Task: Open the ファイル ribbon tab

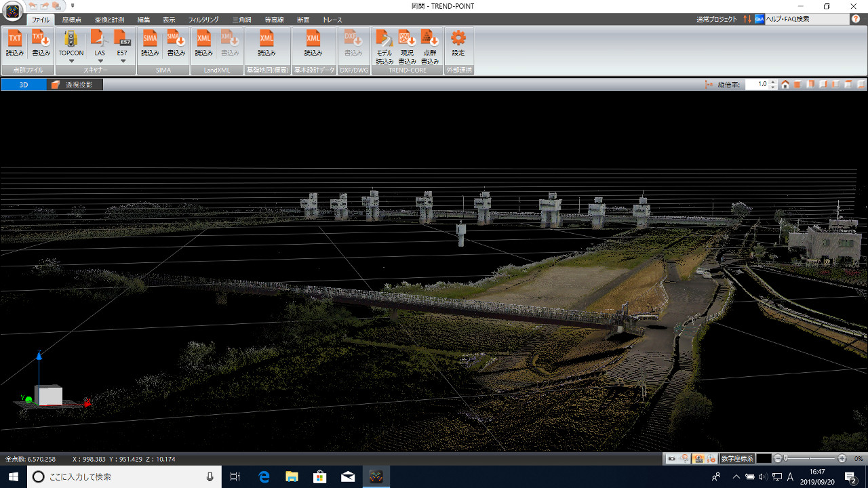Action: click(41, 20)
